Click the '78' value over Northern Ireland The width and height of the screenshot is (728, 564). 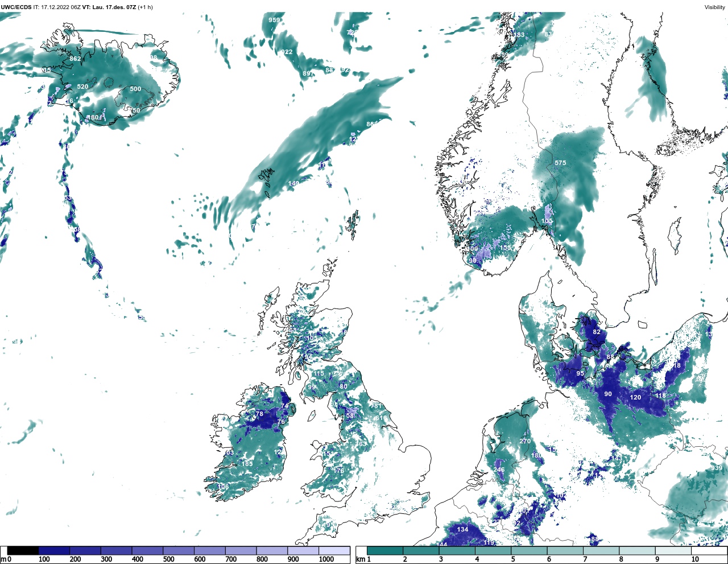click(259, 414)
